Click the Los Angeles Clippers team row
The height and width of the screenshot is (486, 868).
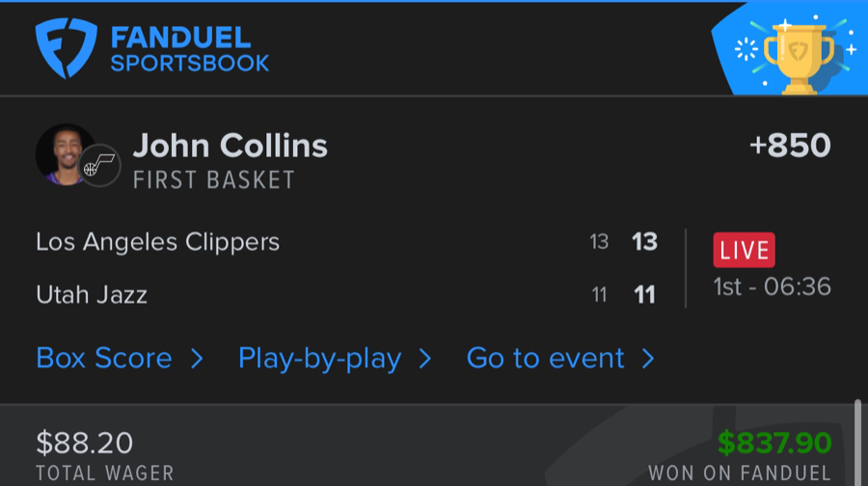(158, 241)
